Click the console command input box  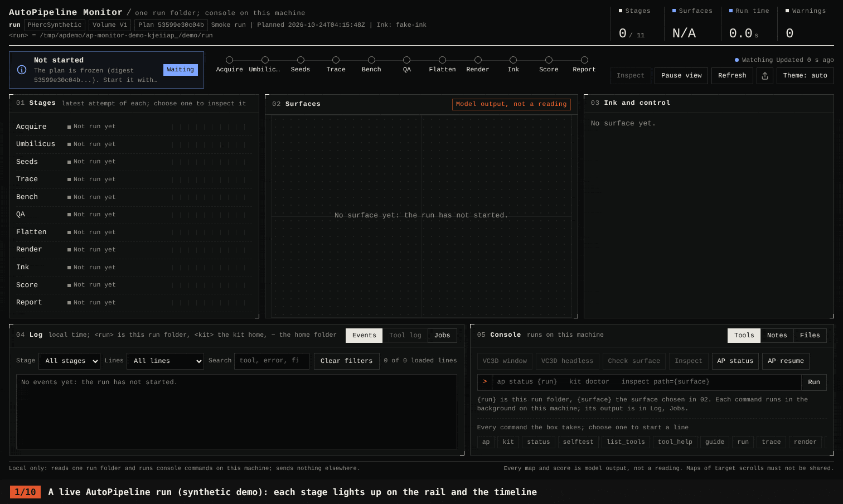646,382
